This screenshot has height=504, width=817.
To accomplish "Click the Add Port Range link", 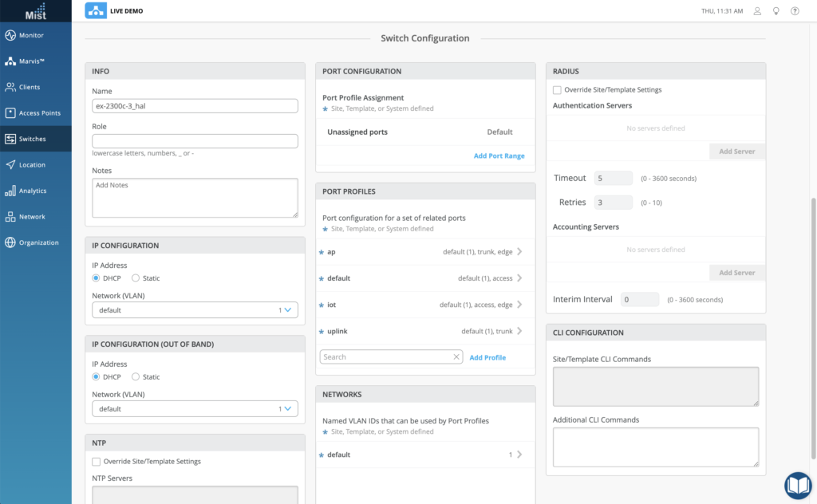I will click(499, 156).
